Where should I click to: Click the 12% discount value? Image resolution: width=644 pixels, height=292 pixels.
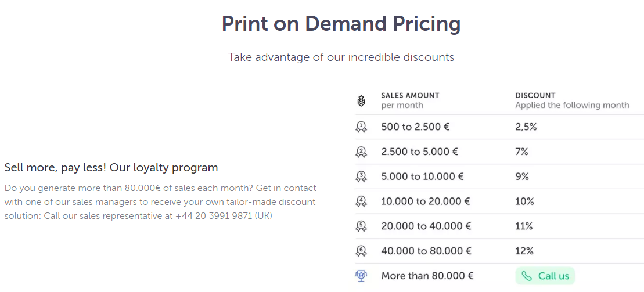[524, 251]
